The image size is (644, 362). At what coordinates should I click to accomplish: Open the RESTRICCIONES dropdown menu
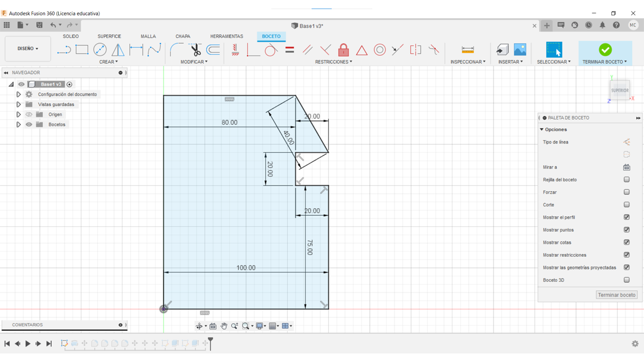tap(334, 62)
